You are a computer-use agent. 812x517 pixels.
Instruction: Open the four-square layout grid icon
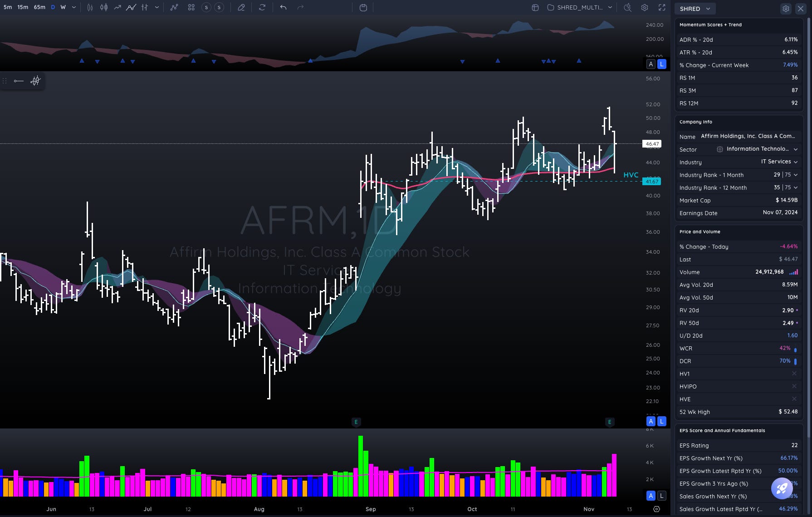pos(191,7)
